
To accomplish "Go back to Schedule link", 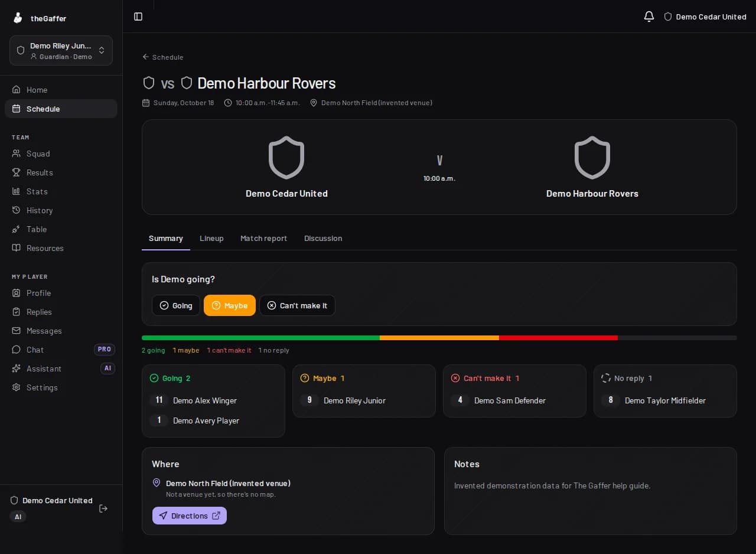I will (163, 57).
